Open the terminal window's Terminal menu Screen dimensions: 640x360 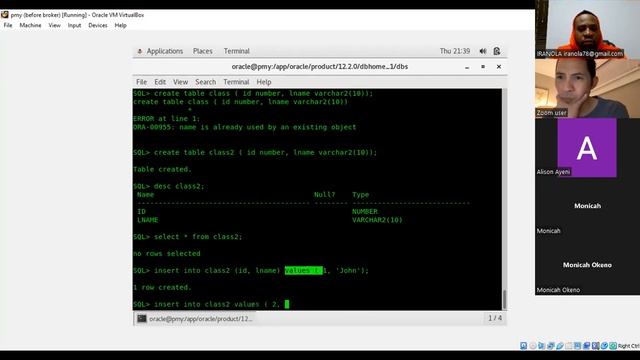[x=236, y=82]
